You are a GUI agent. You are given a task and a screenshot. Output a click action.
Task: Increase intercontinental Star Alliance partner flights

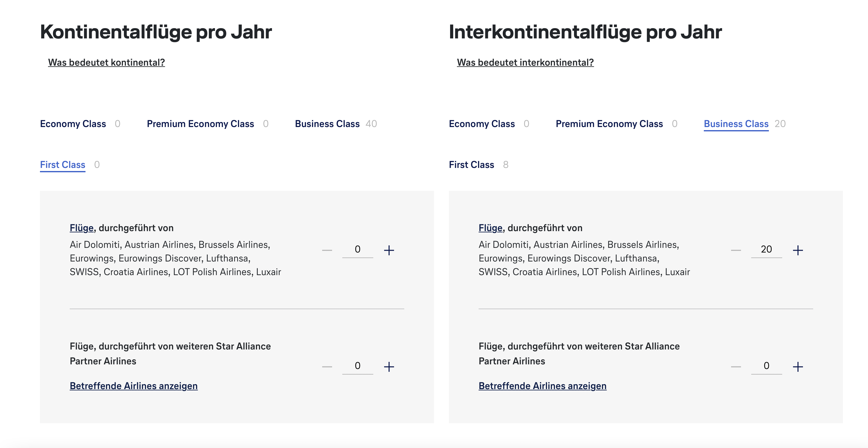pyautogui.click(x=798, y=367)
